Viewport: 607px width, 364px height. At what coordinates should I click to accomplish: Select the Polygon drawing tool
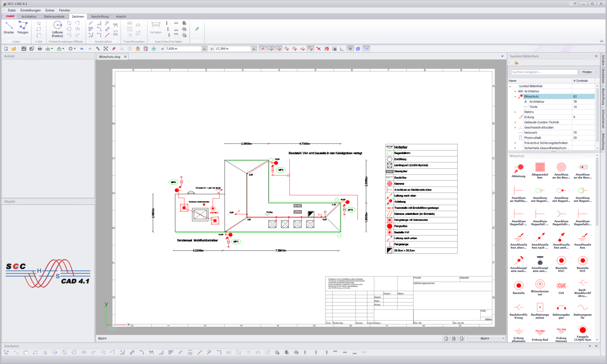23,28
